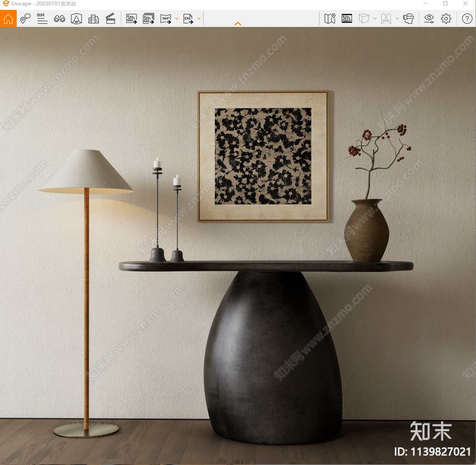Viewport: 476px width, 465px height.
Task: Click the greyed cube projection icon
Action: [x=364, y=18]
